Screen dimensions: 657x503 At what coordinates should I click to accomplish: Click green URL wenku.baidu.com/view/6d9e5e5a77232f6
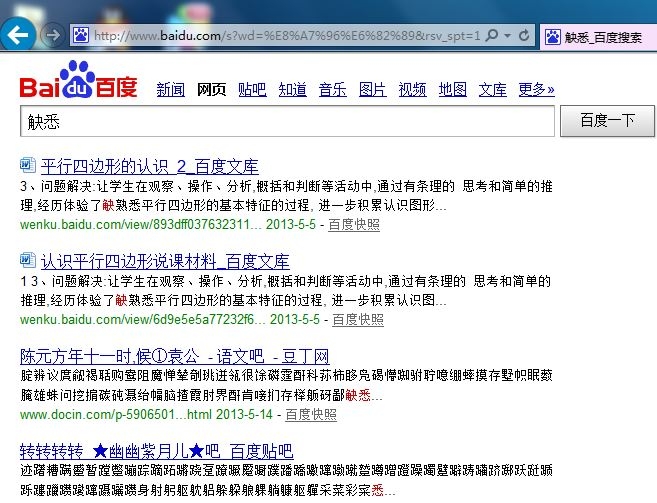(142, 320)
